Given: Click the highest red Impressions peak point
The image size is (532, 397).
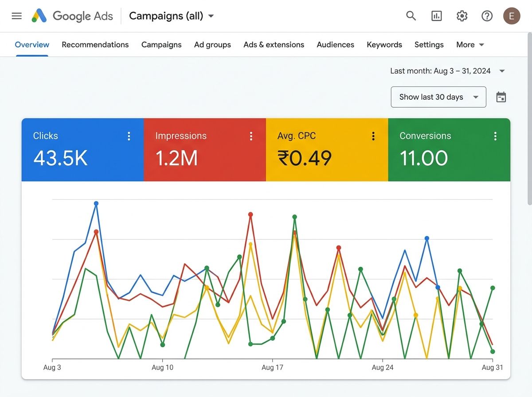Looking at the screenshot, I should pyautogui.click(x=250, y=214).
